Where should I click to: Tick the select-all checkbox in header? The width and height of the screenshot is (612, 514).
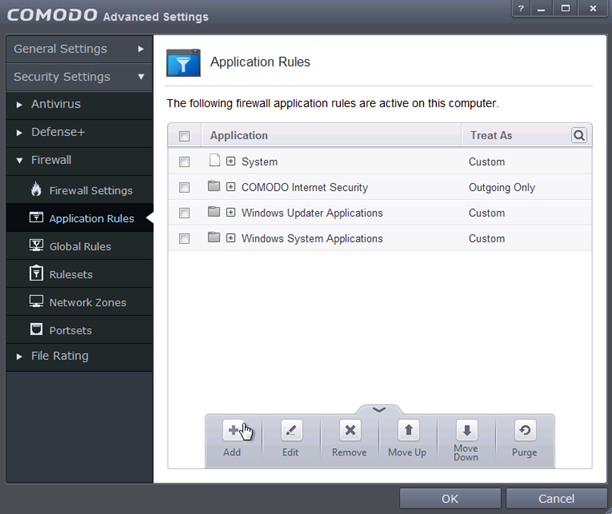click(184, 136)
